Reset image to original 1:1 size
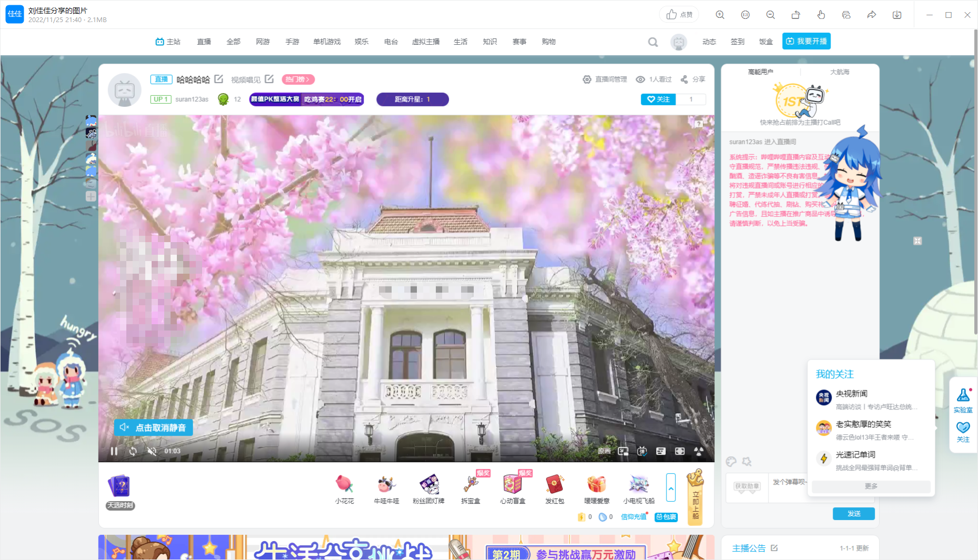 tap(745, 15)
